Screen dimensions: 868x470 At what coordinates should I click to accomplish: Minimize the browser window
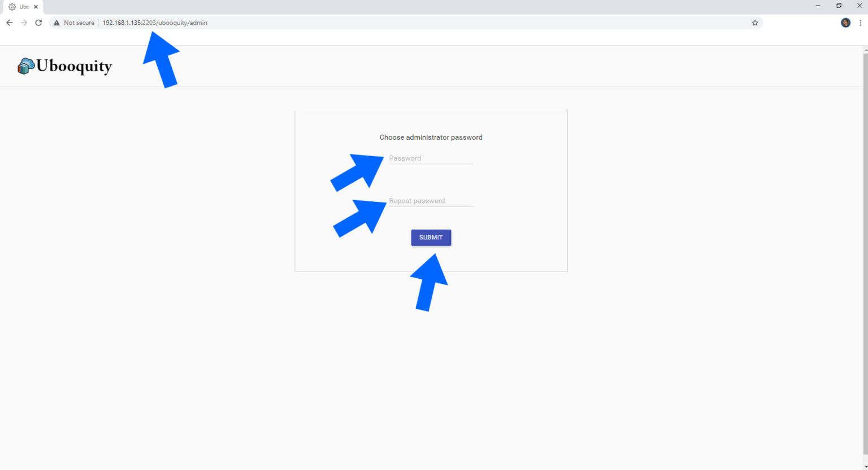818,6
